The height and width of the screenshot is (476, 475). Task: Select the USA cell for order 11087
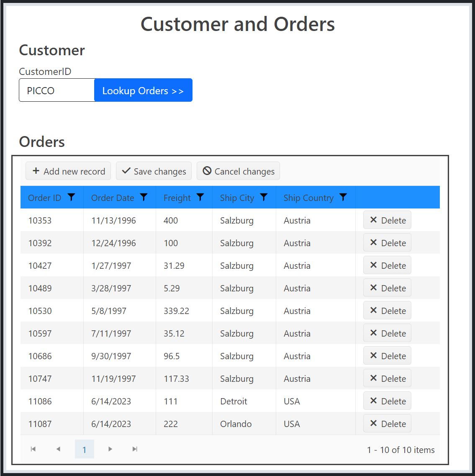coord(316,424)
